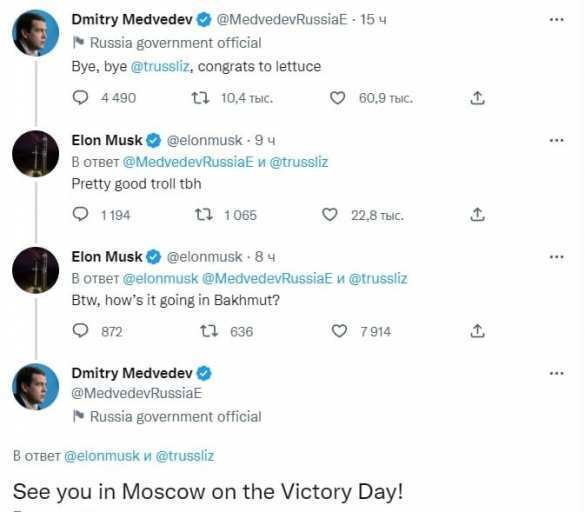Image resolution: width=585 pixels, height=512 pixels.
Task: Open Elon Musk's avatar on Bakhmut tweet
Action: (35, 270)
